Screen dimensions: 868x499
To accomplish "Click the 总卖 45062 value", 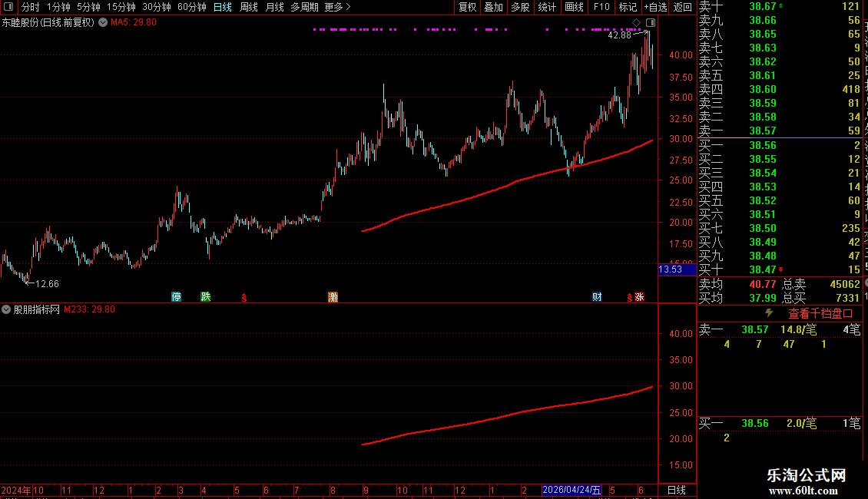I will [845, 284].
